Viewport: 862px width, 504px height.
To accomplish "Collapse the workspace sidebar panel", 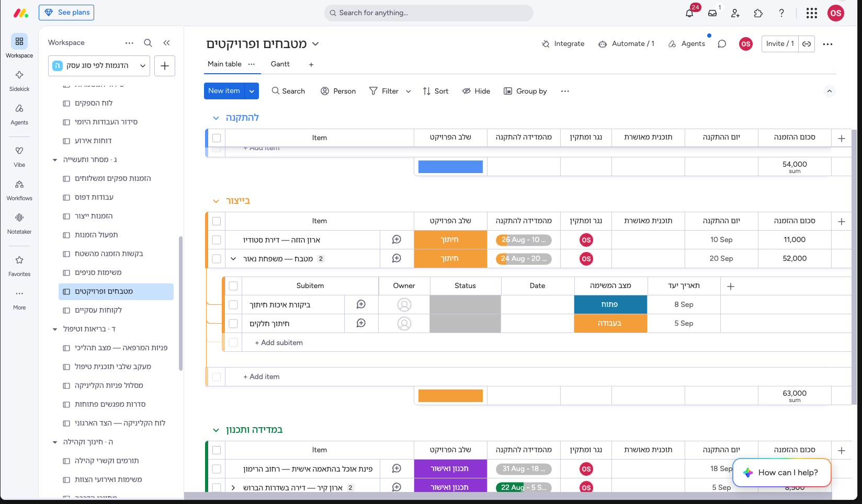I will click(166, 43).
